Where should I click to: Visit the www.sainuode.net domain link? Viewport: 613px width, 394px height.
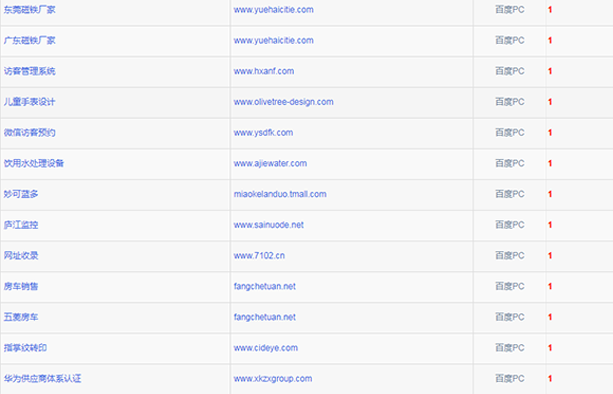[x=269, y=225]
